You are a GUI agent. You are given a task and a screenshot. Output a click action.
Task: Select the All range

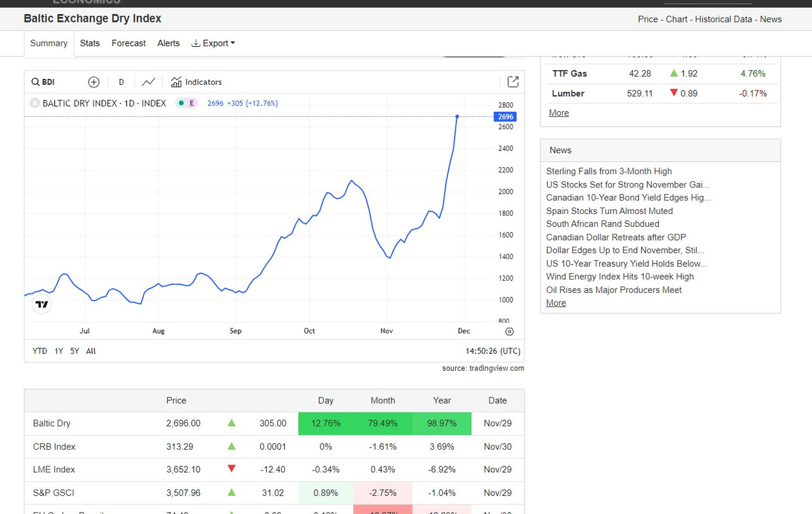91,351
